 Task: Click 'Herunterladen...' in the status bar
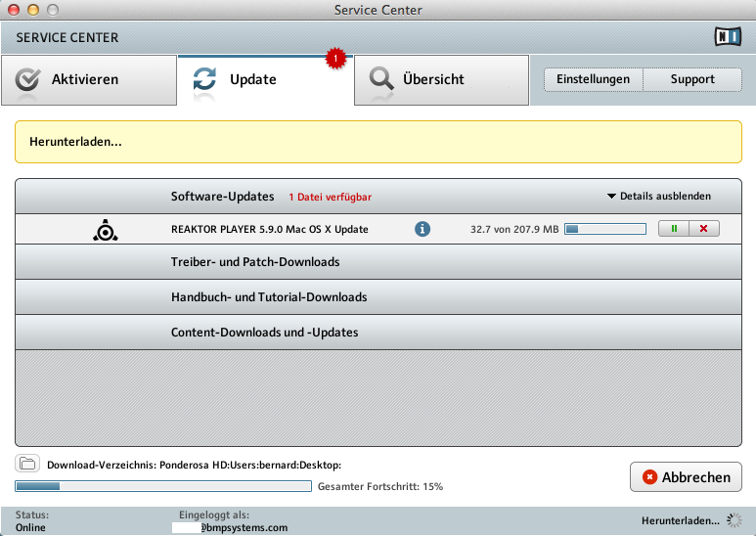point(681,520)
